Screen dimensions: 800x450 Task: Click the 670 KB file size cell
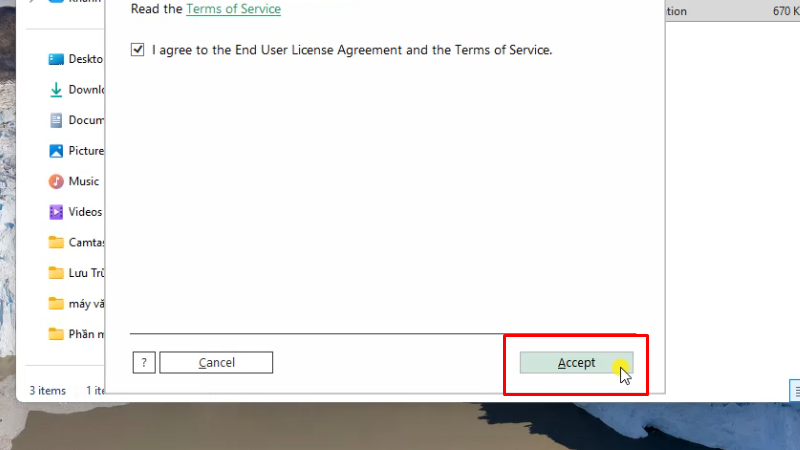coord(786,11)
